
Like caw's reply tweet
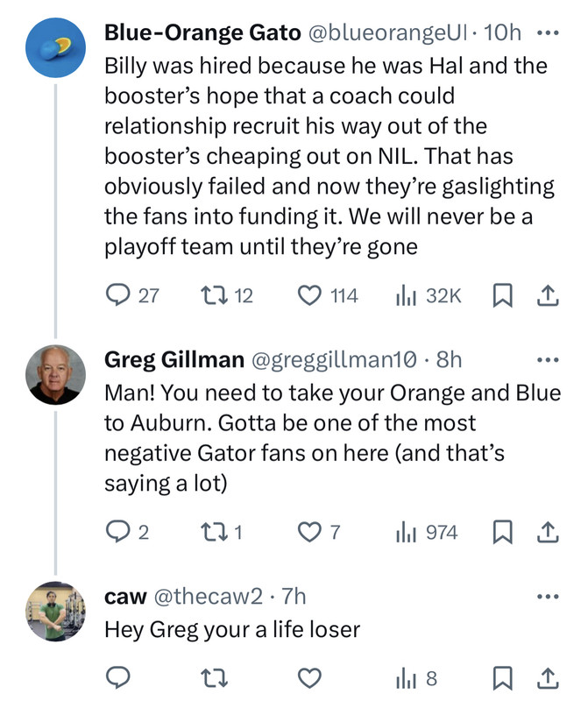coord(310,677)
